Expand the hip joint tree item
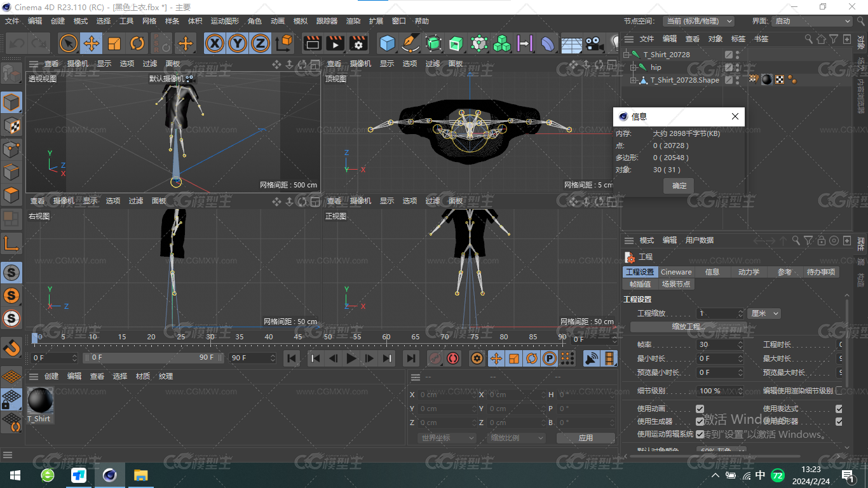 (x=633, y=67)
